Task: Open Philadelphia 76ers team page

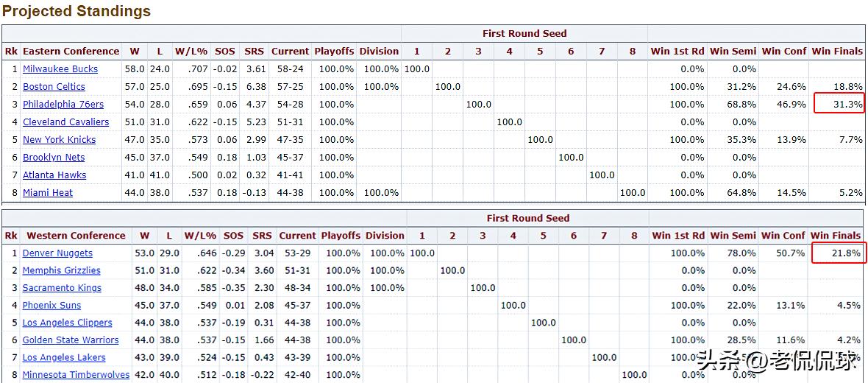Action: [63, 105]
